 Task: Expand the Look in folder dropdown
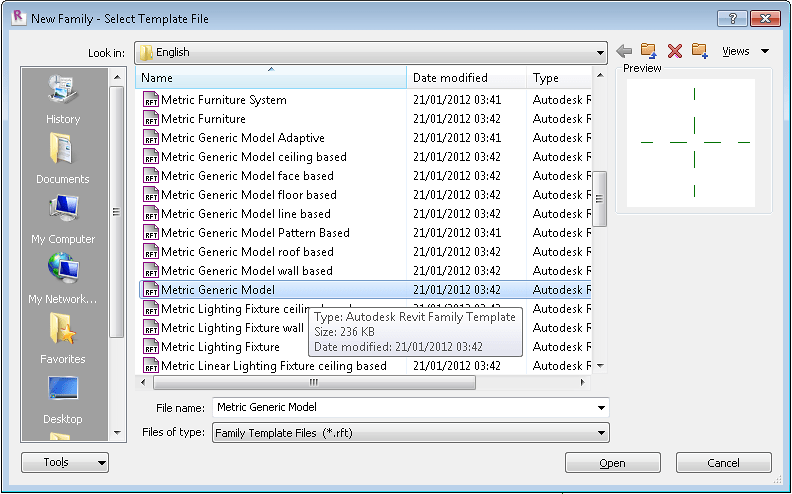click(600, 53)
